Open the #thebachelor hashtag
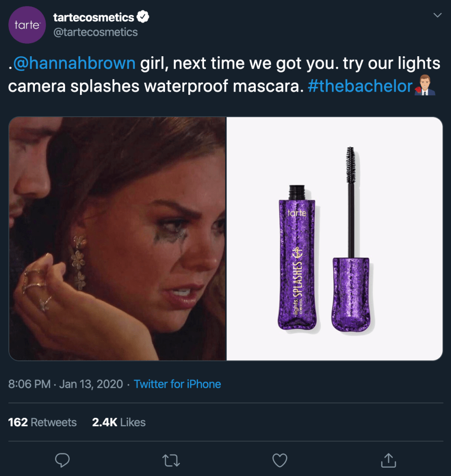 click(360, 86)
